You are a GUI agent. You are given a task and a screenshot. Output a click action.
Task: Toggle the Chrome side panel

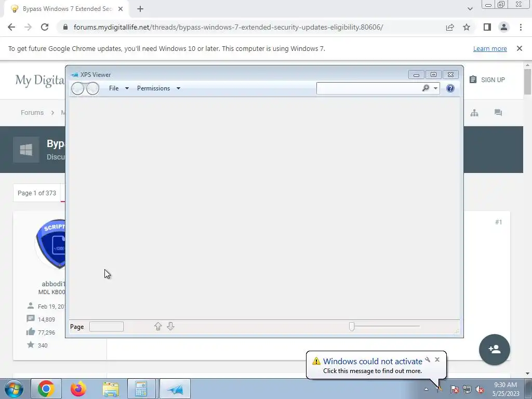click(x=487, y=27)
